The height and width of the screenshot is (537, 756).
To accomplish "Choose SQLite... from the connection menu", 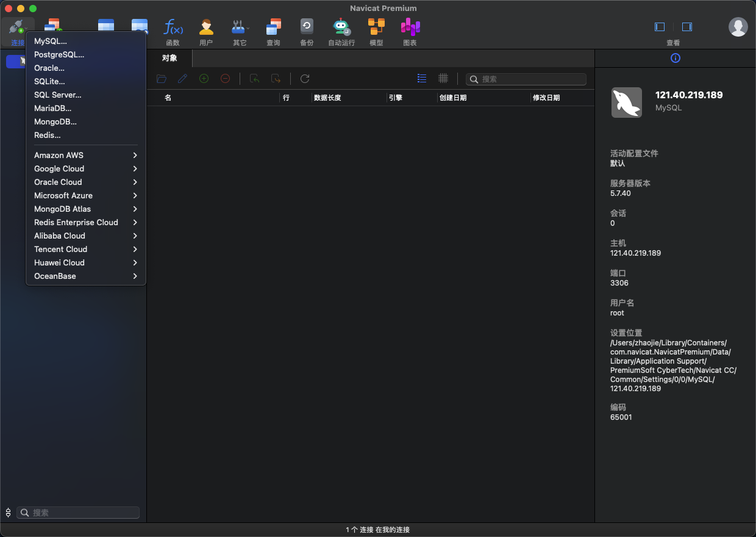I will point(86,81).
